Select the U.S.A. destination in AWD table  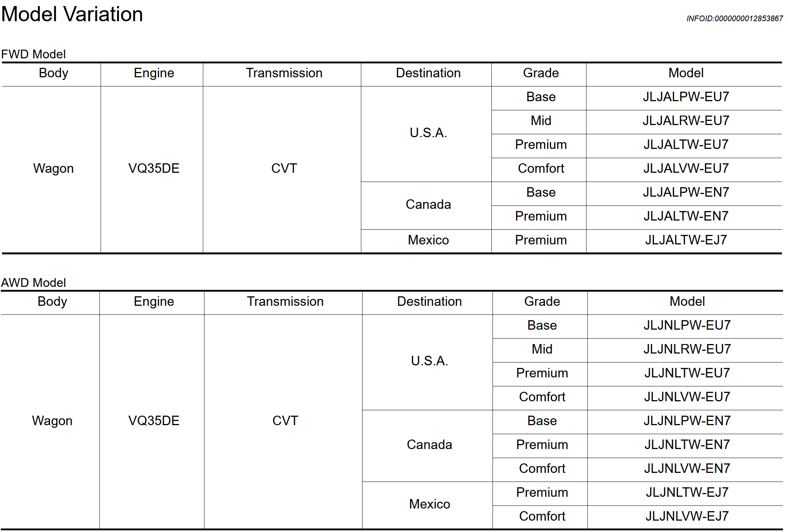(x=429, y=361)
